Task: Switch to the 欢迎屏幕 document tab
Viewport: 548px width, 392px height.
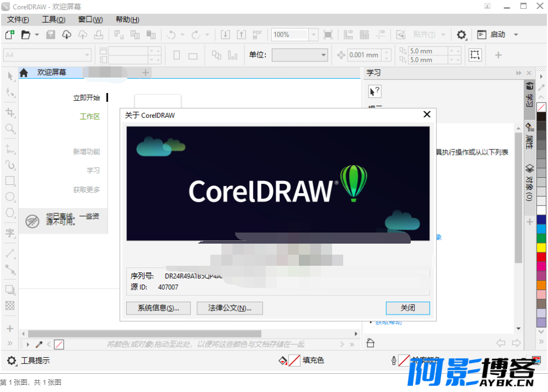Action: pyautogui.click(x=50, y=73)
